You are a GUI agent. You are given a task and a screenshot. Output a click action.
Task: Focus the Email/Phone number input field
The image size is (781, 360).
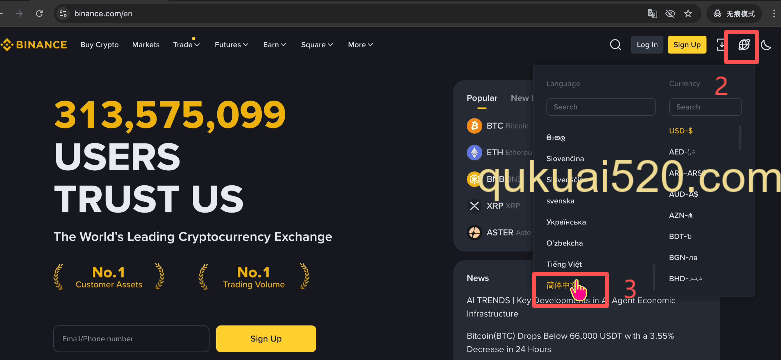[x=131, y=339]
